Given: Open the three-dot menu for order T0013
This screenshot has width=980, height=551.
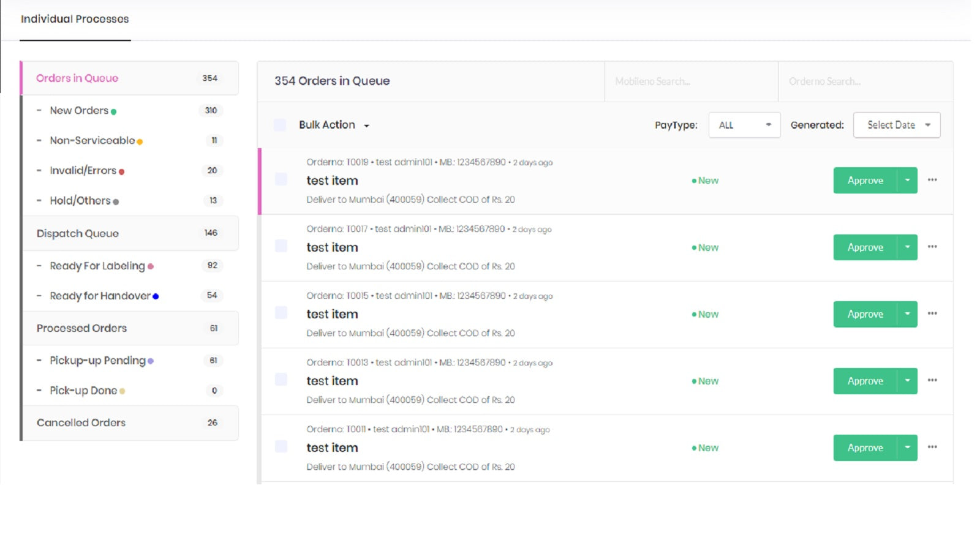Looking at the screenshot, I should [932, 380].
